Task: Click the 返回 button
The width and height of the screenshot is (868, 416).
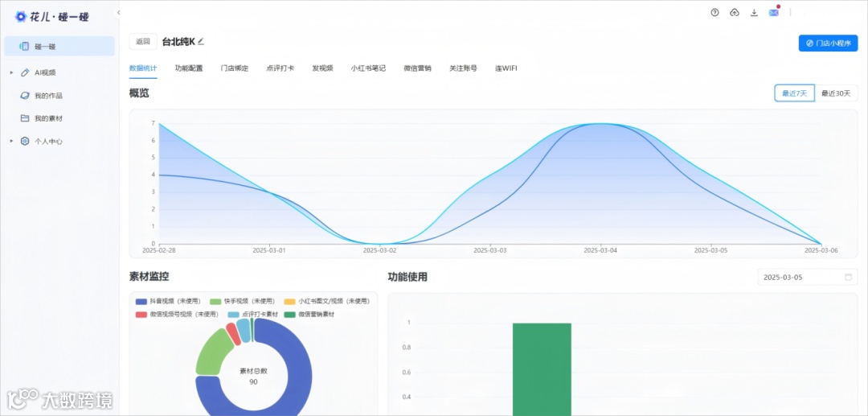Action: coord(143,42)
